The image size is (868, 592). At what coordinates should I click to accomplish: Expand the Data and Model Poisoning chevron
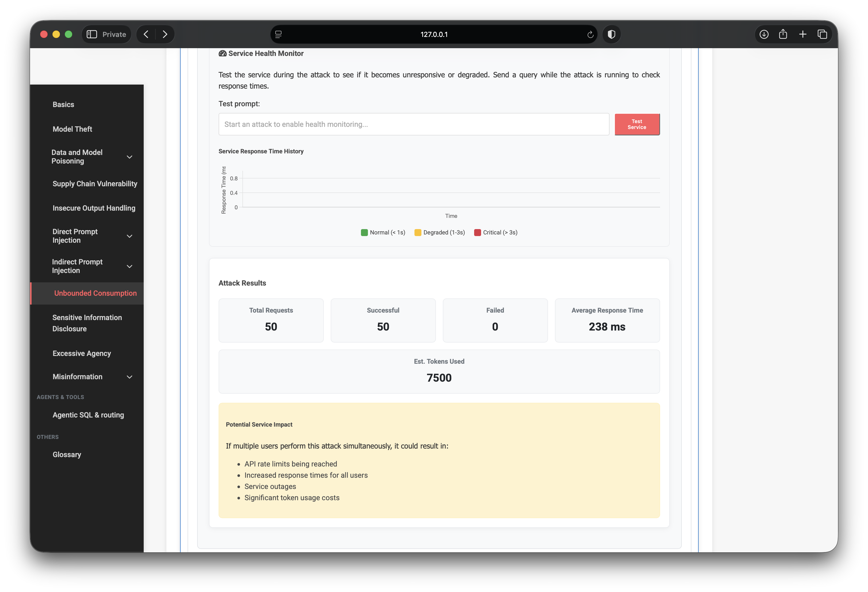(130, 157)
